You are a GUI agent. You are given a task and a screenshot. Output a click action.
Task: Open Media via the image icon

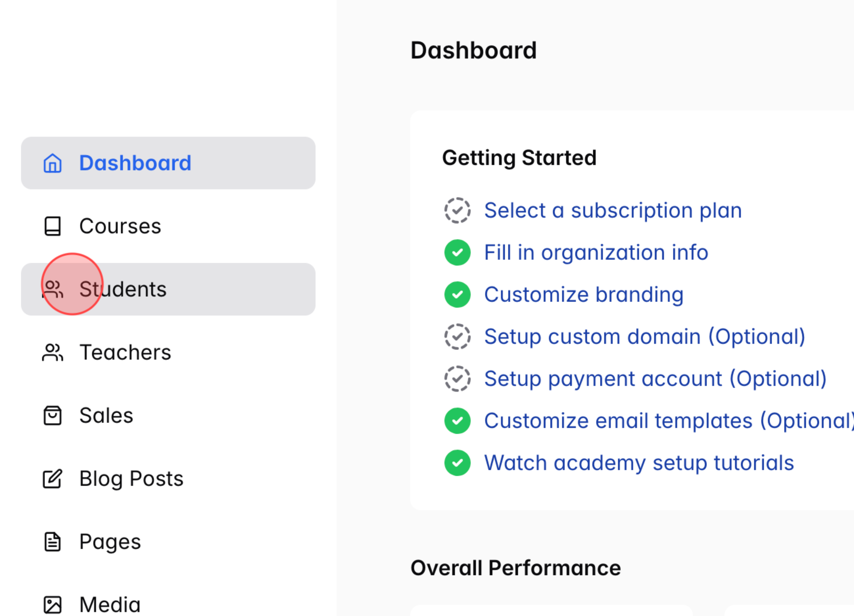[x=53, y=603]
